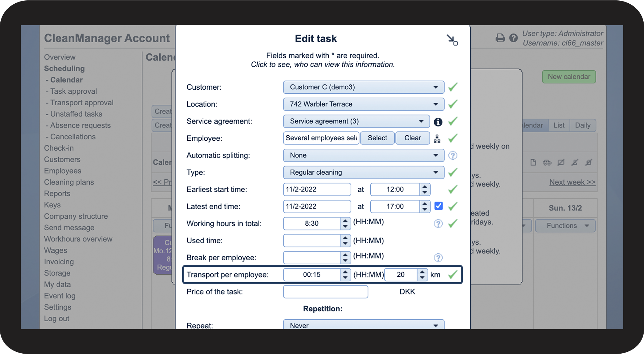Toggle the Latest end time checkbox

pos(439,206)
